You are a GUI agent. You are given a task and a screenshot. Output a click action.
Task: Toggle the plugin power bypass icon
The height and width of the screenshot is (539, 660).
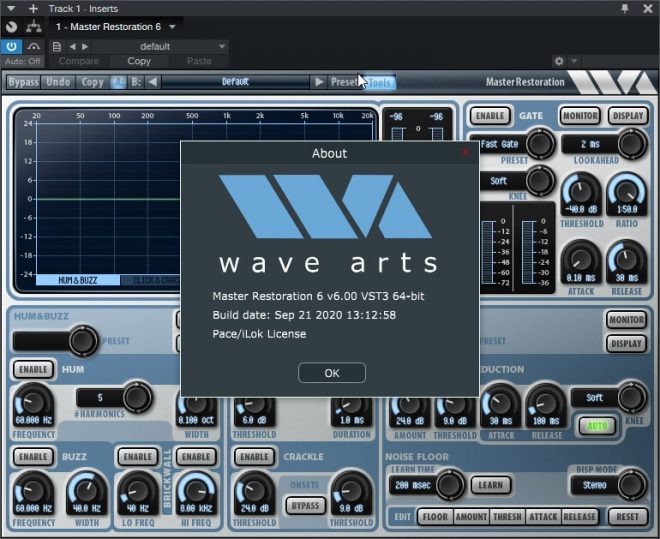(11, 46)
